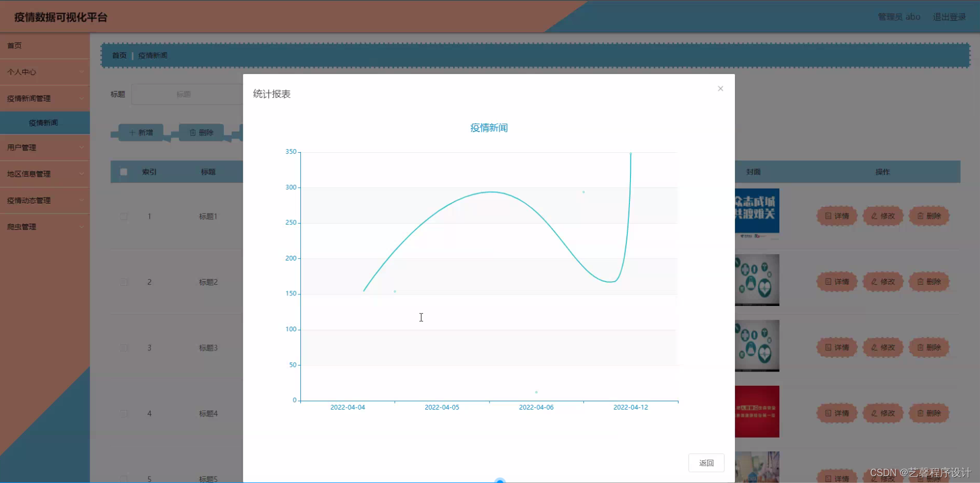This screenshot has height=483, width=980.
Task: Click the 返回 button in the report dialog
Action: 706,462
